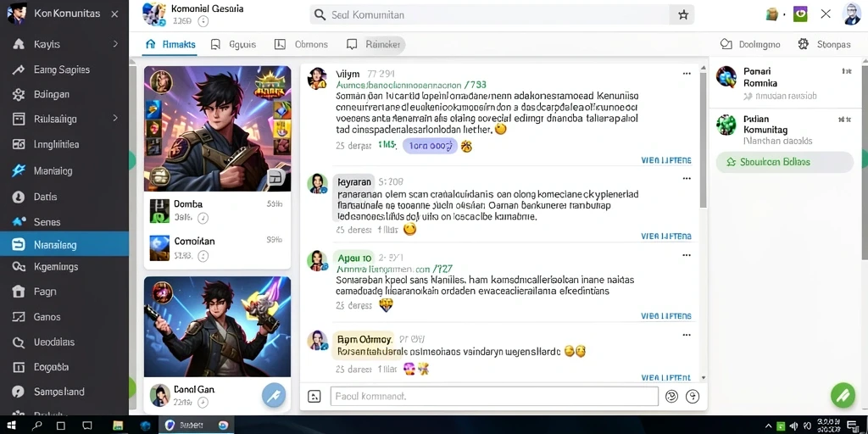The height and width of the screenshot is (434, 868).
Task: Click the green floating compose button
Action: point(843,395)
